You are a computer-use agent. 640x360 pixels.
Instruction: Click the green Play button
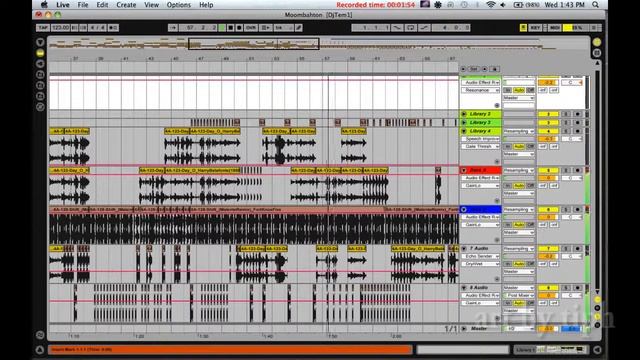[222, 28]
